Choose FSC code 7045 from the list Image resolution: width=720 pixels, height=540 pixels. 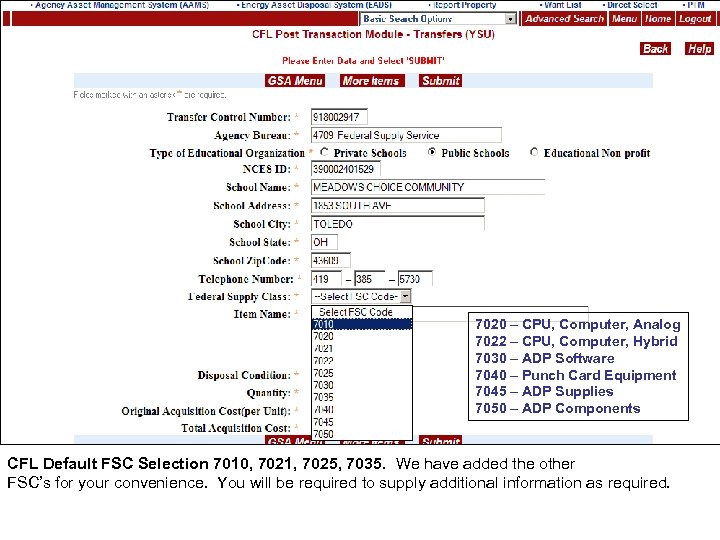(x=362, y=422)
